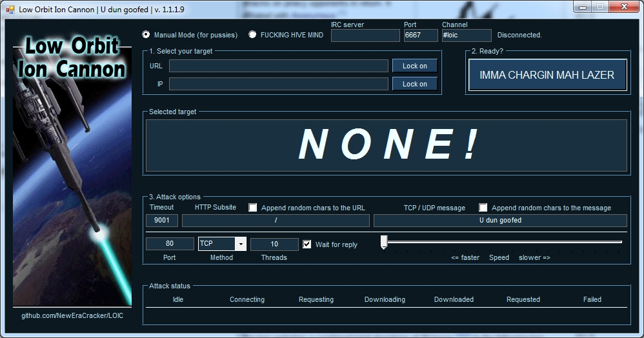The image size is (644, 338).
Task: Click the Downloaded status column header
Action: [x=454, y=299]
